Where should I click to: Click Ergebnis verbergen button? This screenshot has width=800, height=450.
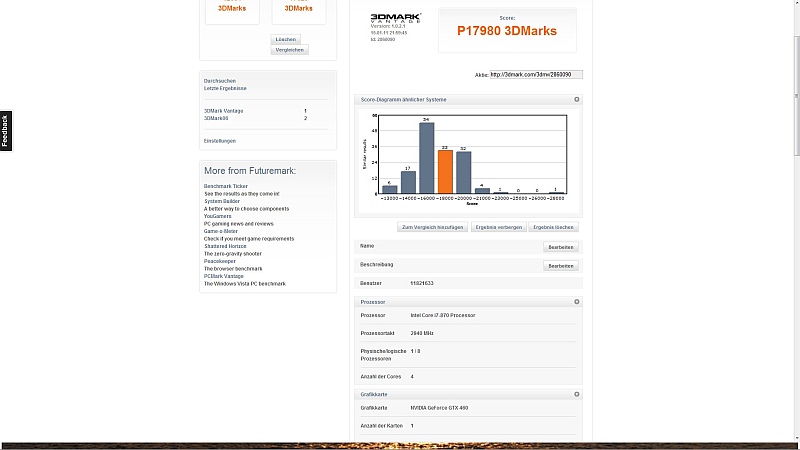click(x=498, y=227)
